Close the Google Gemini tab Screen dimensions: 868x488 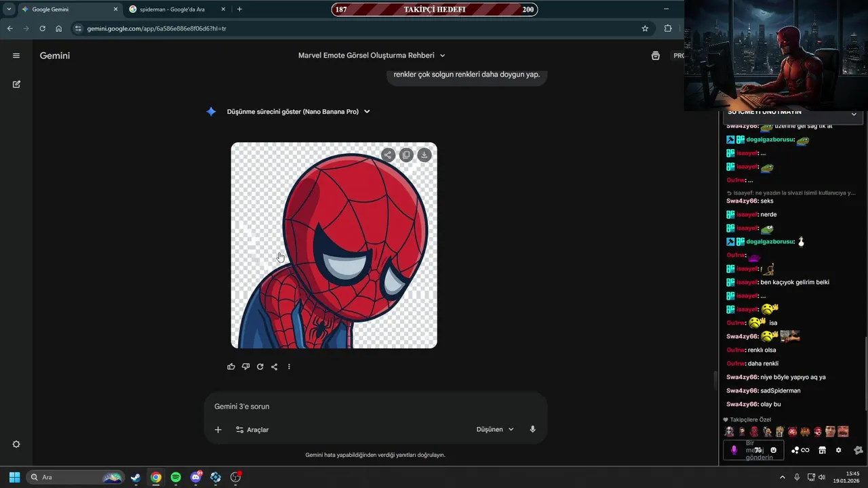[115, 9]
